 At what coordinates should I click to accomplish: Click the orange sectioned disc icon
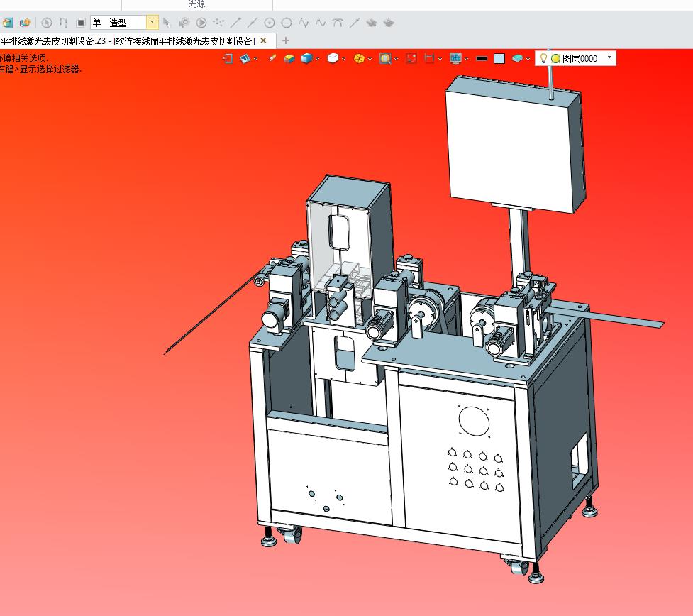pyautogui.click(x=359, y=58)
